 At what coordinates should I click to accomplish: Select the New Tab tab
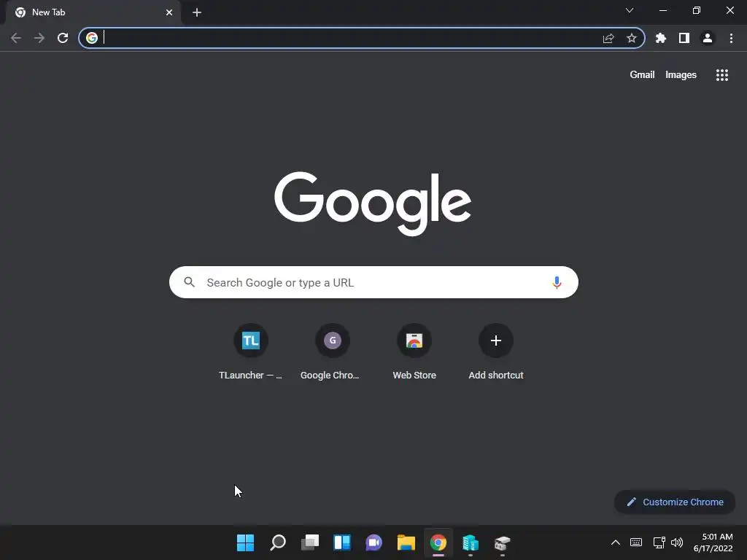[93, 12]
